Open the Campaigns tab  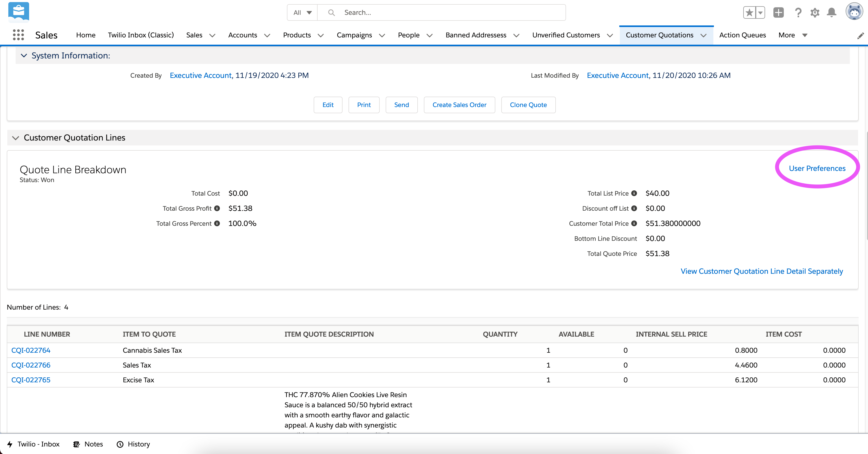354,35
